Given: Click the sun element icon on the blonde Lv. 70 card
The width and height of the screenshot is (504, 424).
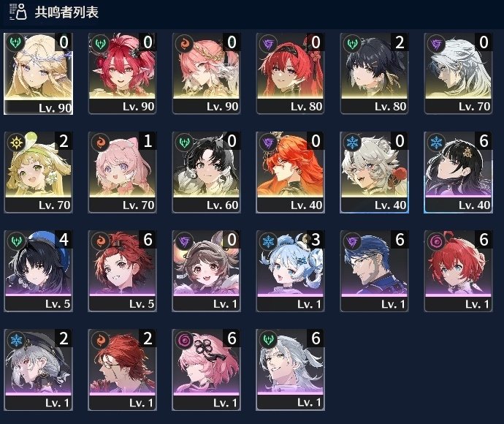Looking at the screenshot, I should (x=16, y=142).
